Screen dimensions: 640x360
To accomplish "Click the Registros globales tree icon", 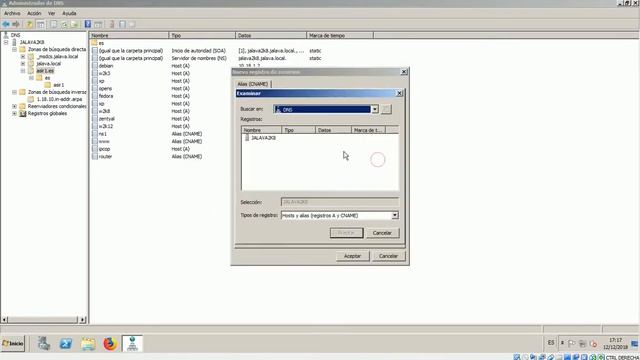I will [x=23, y=113].
